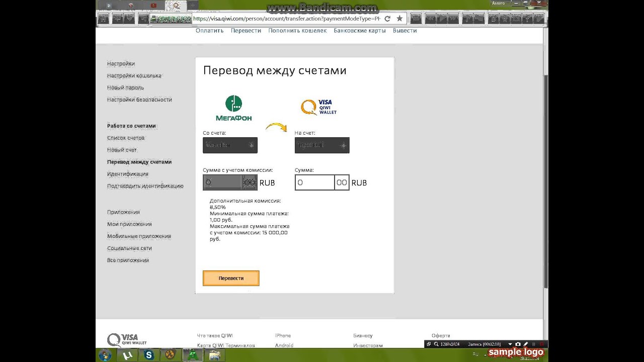
Task: Select the active QIWI browser tab
Action: (176, 6)
